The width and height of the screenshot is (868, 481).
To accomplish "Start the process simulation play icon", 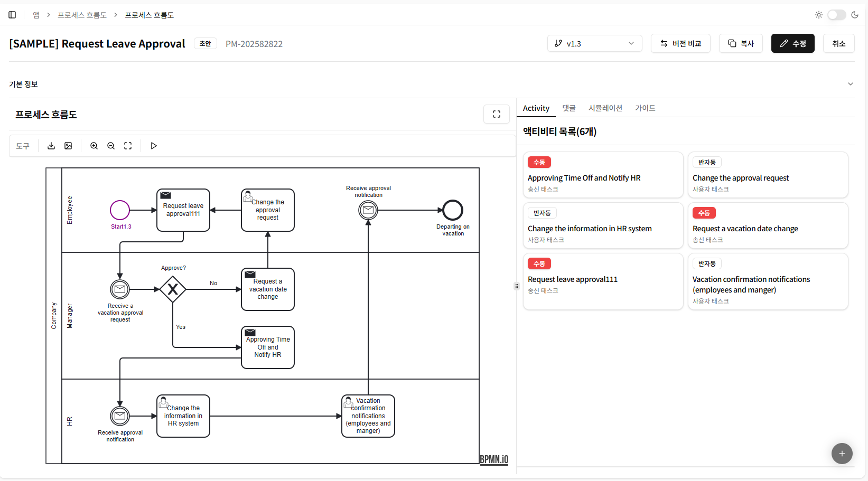I will point(154,146).
